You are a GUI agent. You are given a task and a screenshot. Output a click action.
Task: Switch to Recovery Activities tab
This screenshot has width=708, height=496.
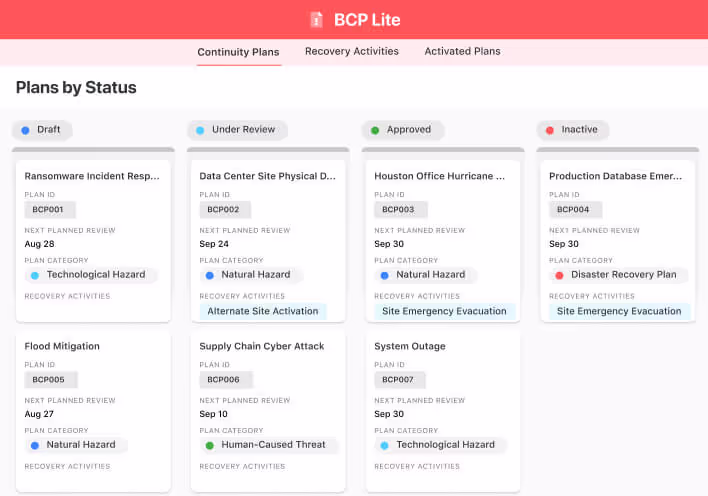(x=351, y=51)
